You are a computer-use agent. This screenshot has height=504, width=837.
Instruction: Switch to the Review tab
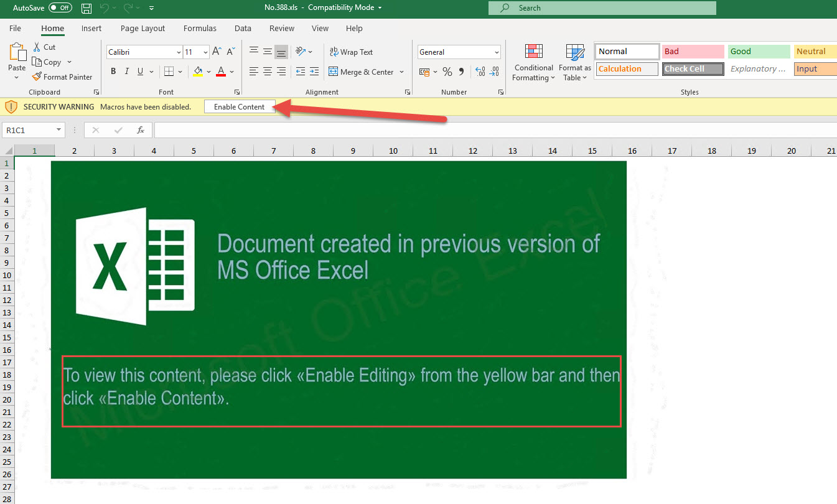pyautogui.click(x=282, y=28)
